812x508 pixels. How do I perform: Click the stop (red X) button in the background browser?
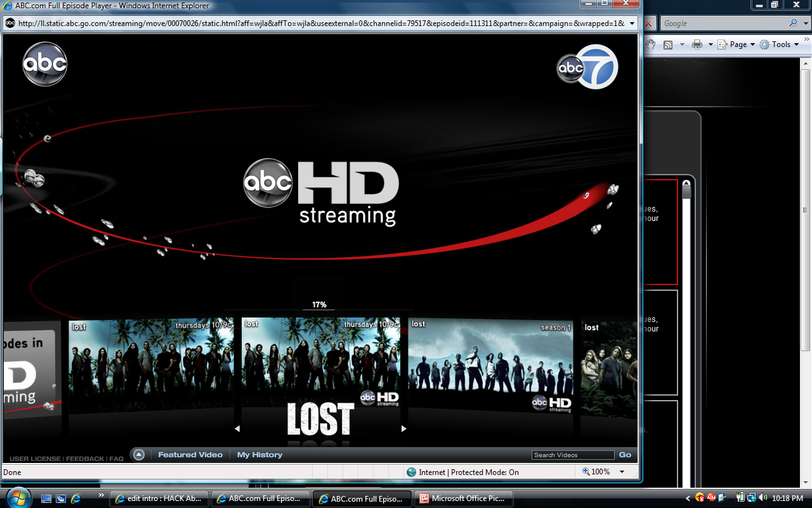coord(648,23)
